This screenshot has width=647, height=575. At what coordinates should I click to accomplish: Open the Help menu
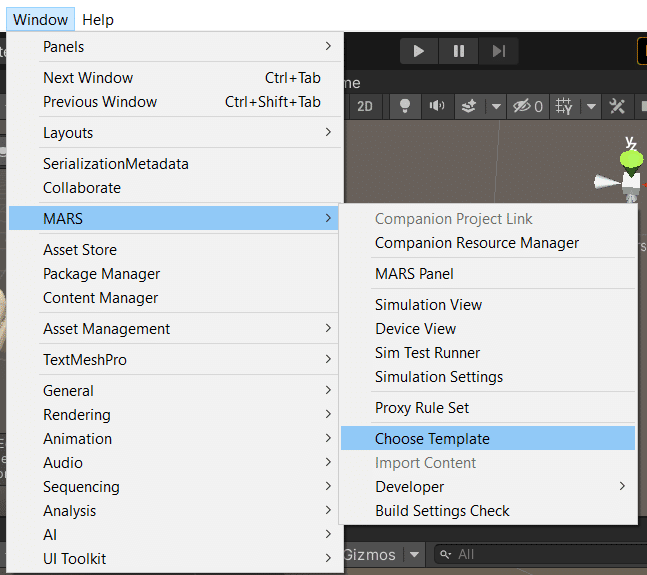[98, 19]
